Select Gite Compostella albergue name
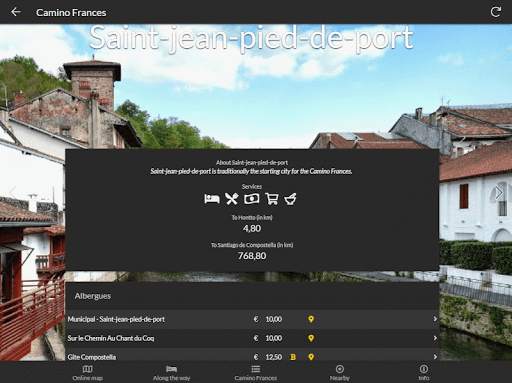 point(92,357)
